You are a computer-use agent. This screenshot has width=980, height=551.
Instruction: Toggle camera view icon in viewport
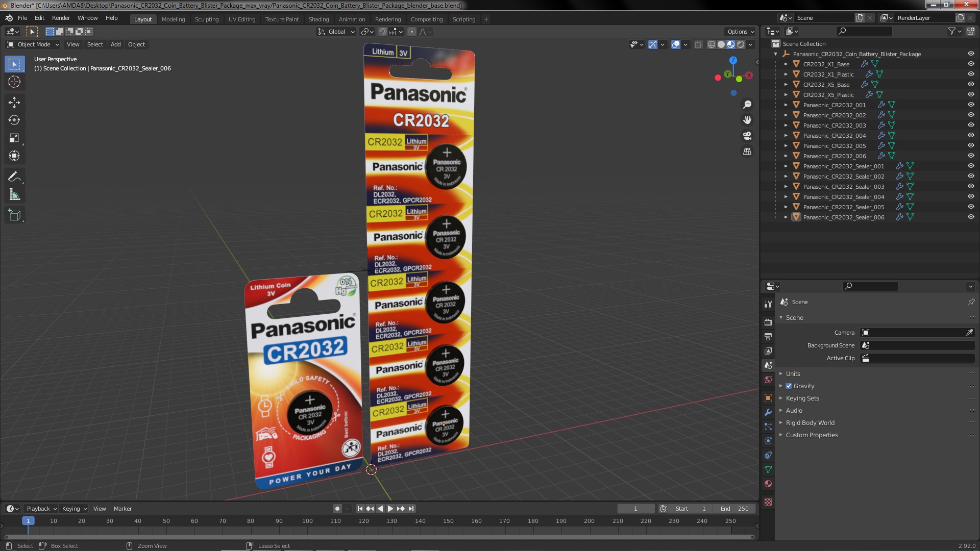tap(747, 136)
